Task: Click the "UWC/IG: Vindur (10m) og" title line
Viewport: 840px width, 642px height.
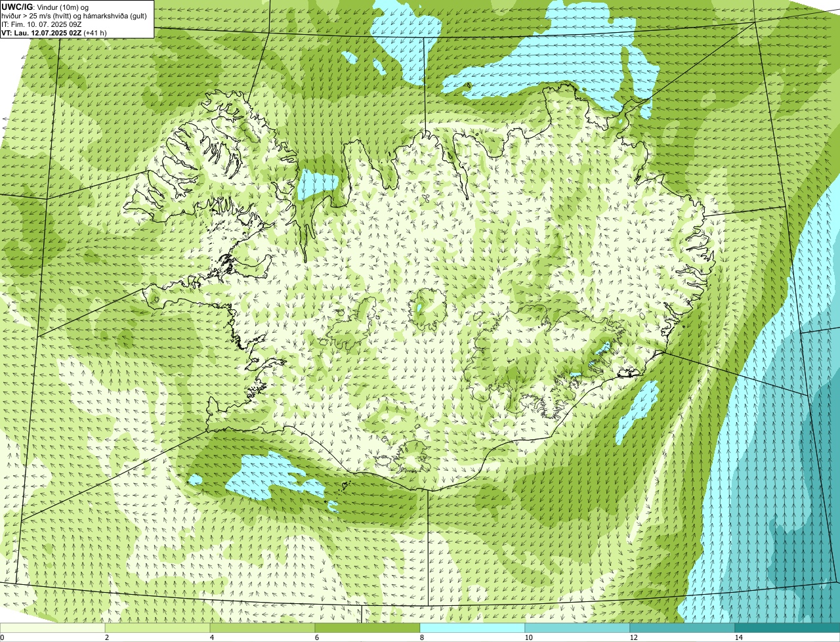Action: click(x=45, y=7)
